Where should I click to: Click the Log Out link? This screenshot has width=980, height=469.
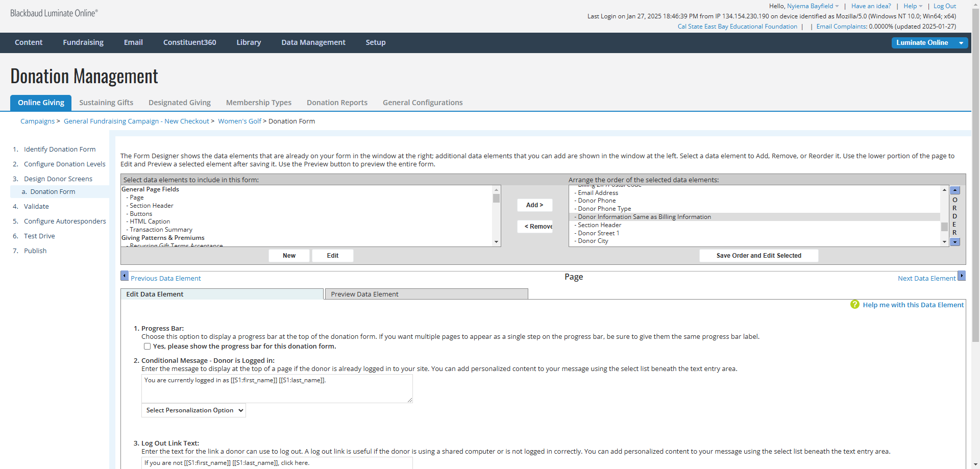click(945, 6)
